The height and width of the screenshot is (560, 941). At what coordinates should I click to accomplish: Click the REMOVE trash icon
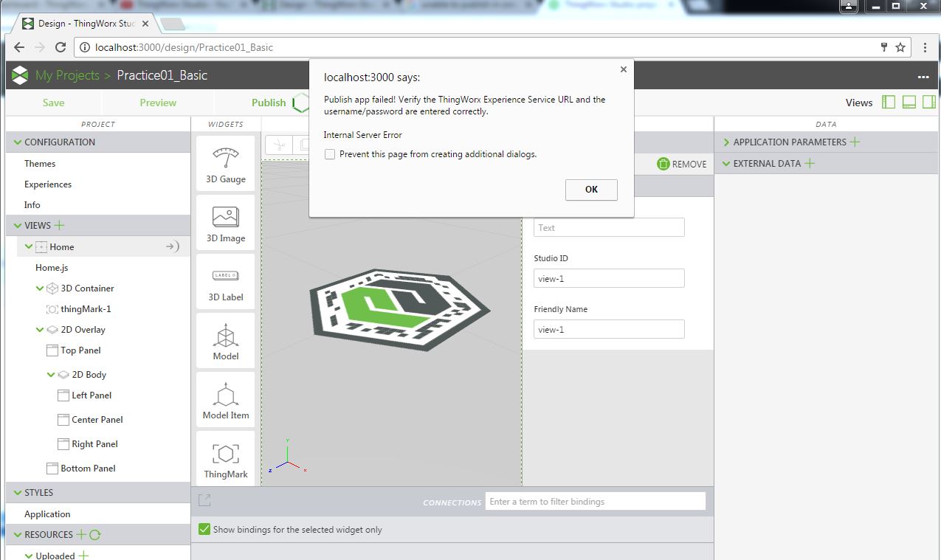pyautogui.click(x=663, y=164)
